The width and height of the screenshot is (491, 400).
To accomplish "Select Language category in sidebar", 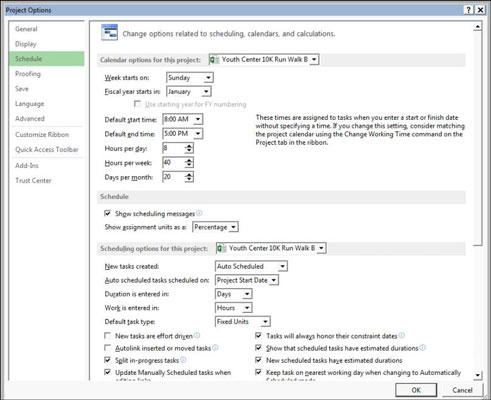I will point(47,104).
